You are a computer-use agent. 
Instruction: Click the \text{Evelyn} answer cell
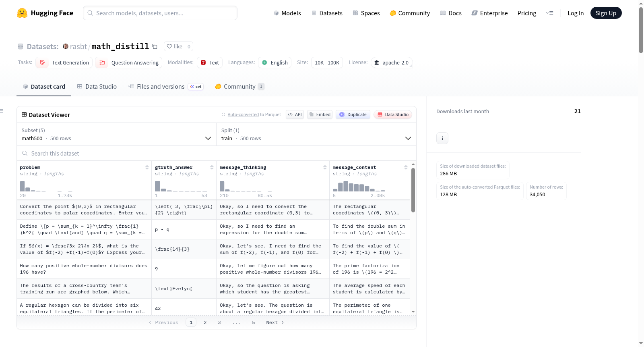tap(184, 289)
